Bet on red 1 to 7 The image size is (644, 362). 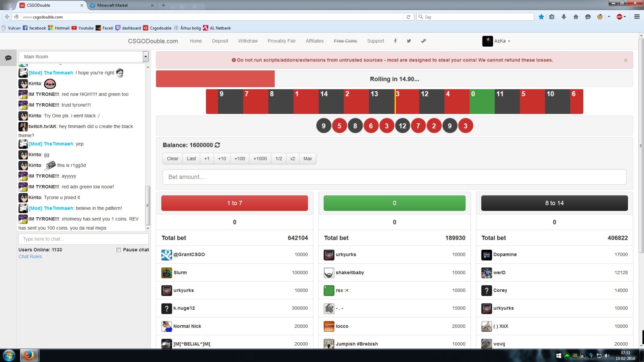click(235, 203)
